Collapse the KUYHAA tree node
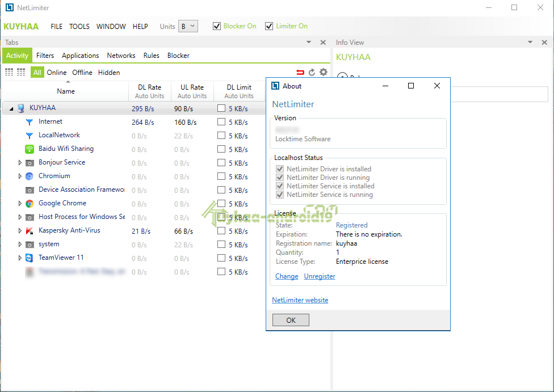554x392 pixels. point(11,109)
